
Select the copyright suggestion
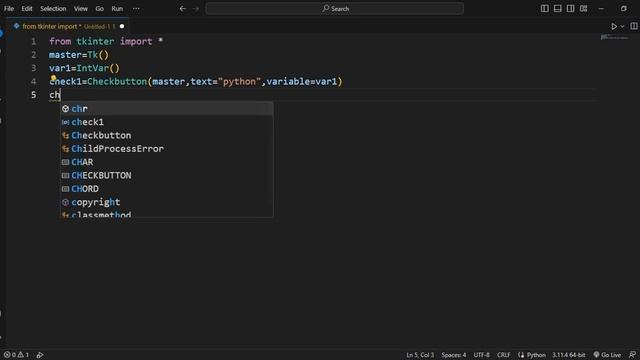(x=167, y=202)
